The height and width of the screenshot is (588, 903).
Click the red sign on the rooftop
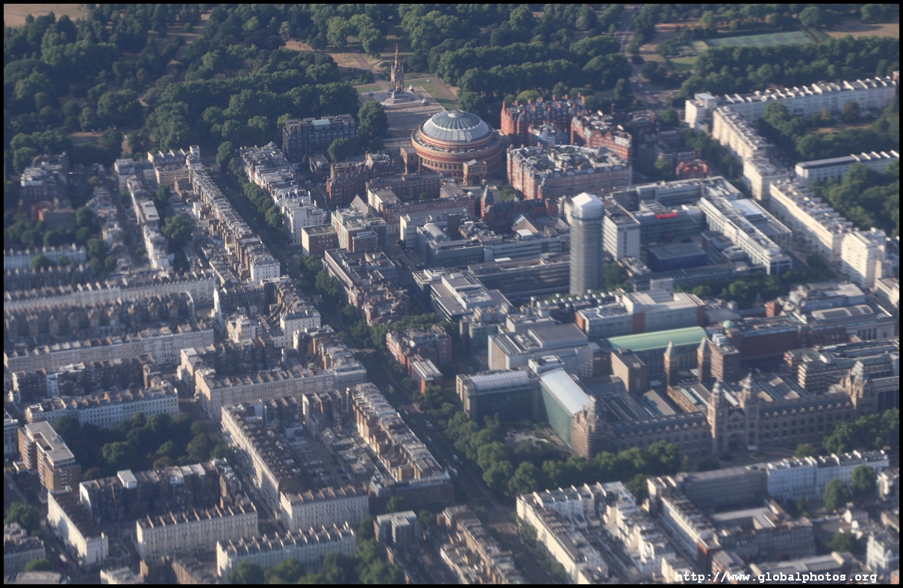click(x=665, y=216)
